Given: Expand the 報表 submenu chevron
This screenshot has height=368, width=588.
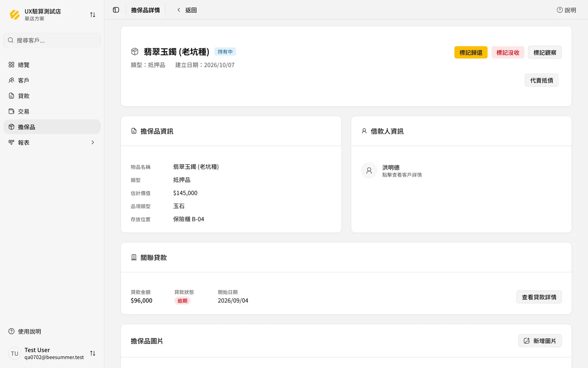Looking at the screenshot, I should 93,142.
